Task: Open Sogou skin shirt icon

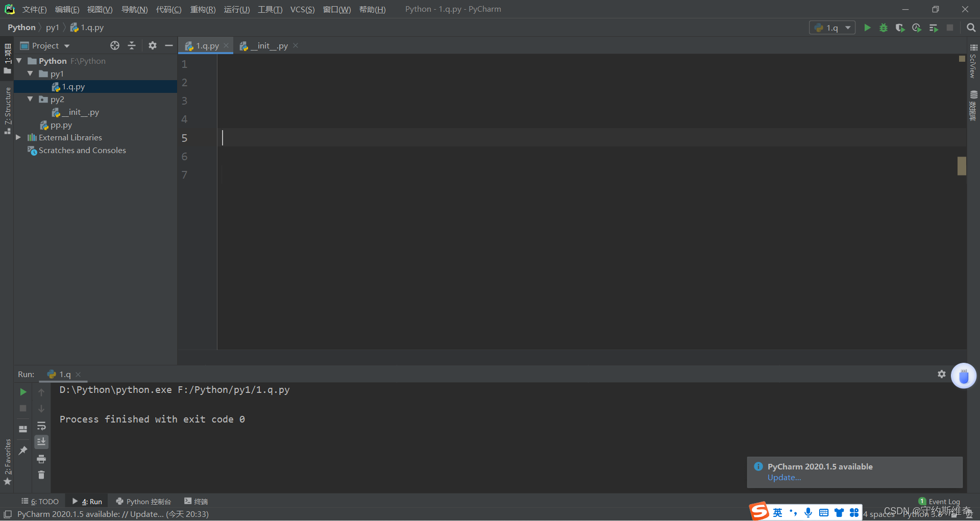Action: click(839, 512)
